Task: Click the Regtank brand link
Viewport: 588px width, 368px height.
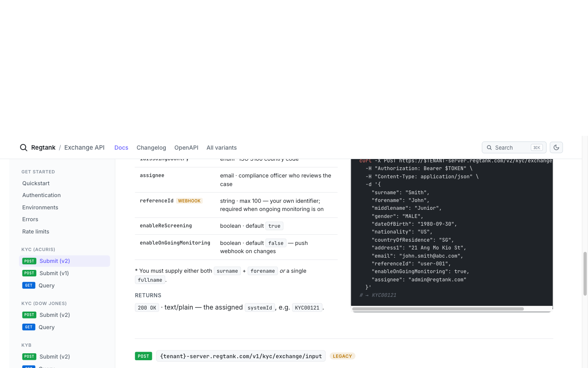Action: (43, 148)
